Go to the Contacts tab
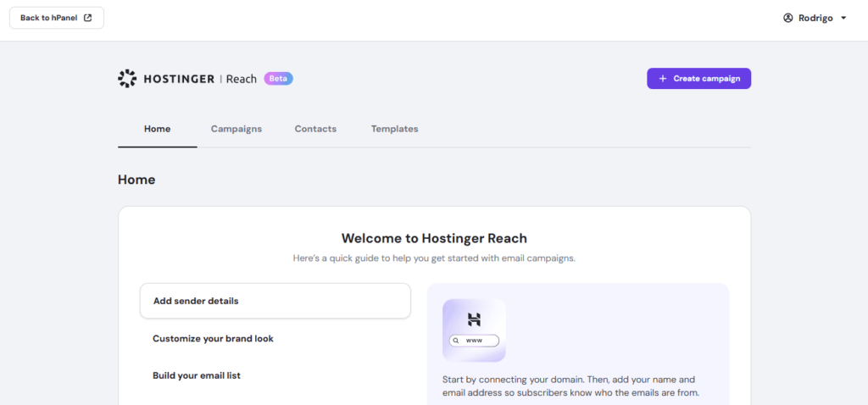The width and height of the screenshot is (868, 405). click(315, 129)
